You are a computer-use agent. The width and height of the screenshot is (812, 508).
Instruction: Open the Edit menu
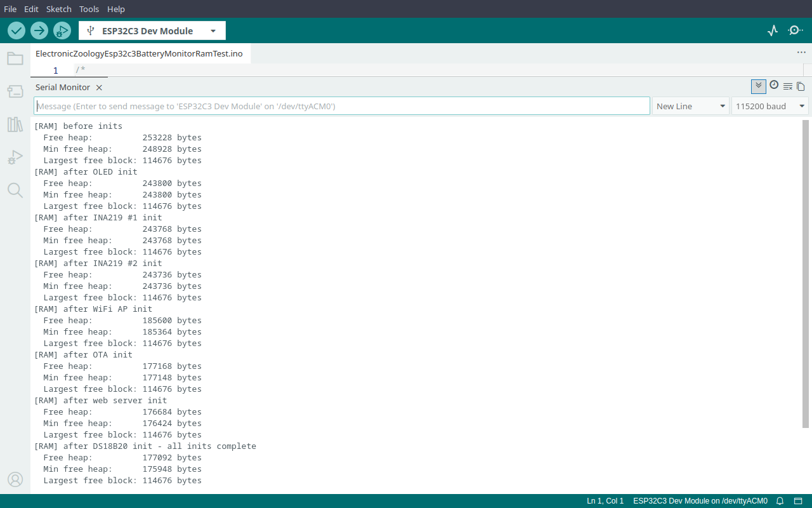pyautogui.click(x=31, y=9)
